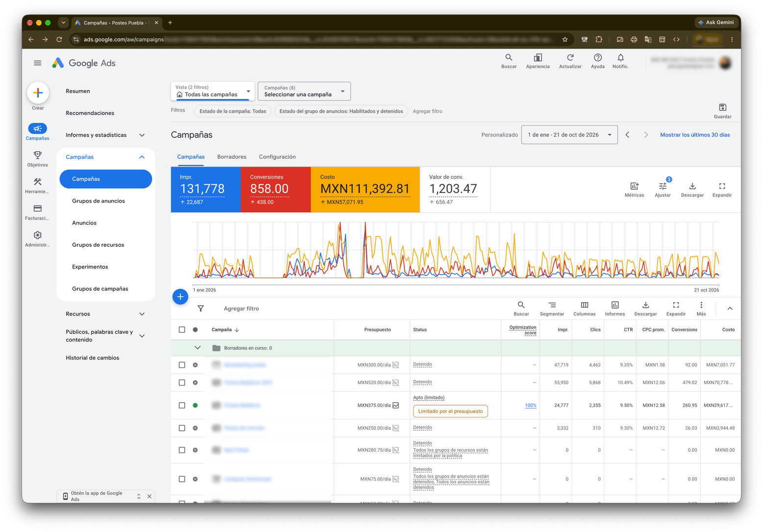Click the Limitado por el presupuesto button

coord(450,411)
